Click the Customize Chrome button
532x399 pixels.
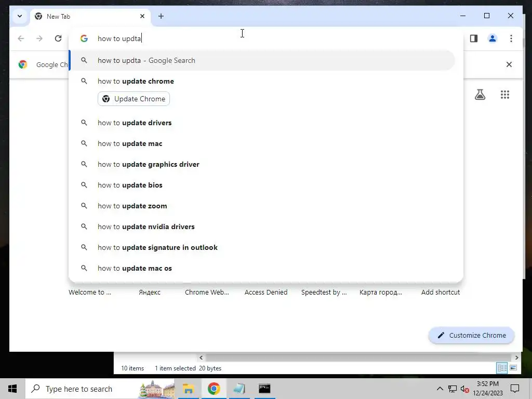[471, 335]
